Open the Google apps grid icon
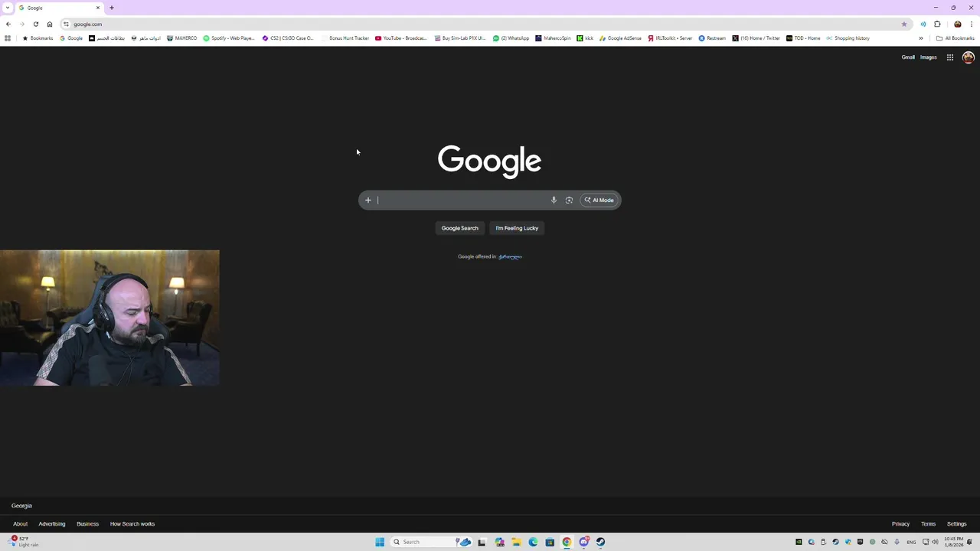 point(949,57)
